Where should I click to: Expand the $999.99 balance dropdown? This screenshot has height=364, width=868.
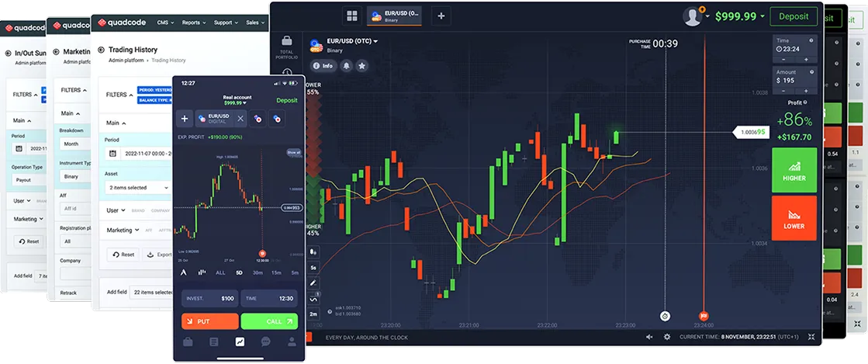[739, 16]
